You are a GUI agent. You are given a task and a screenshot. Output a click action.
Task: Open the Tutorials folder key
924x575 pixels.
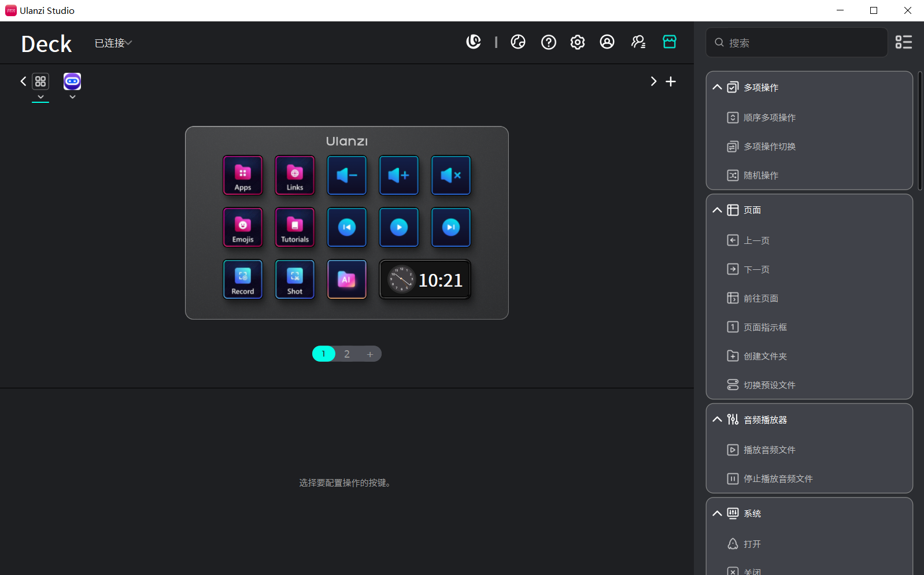coord(295,227)
